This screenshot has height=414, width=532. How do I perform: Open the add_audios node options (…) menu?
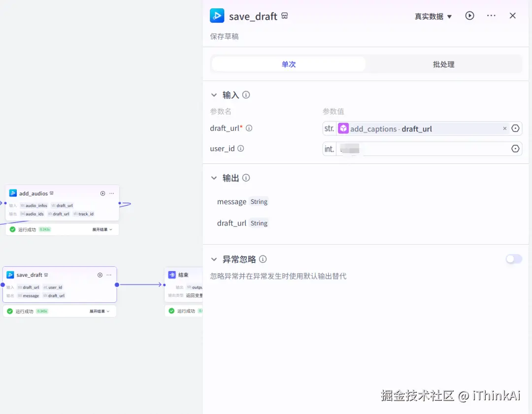(111, 193)
